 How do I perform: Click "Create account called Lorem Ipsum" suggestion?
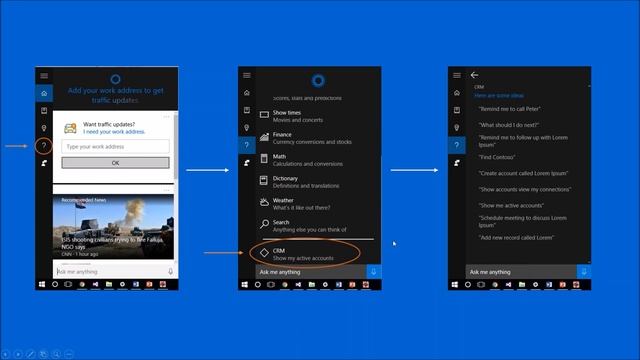pos(523,173)
